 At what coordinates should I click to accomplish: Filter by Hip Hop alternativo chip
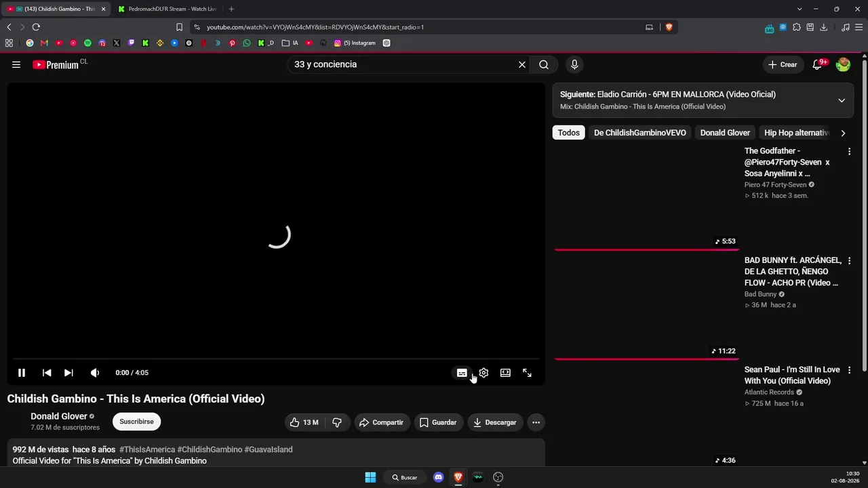pyautogui.click(x=796, y=133)
